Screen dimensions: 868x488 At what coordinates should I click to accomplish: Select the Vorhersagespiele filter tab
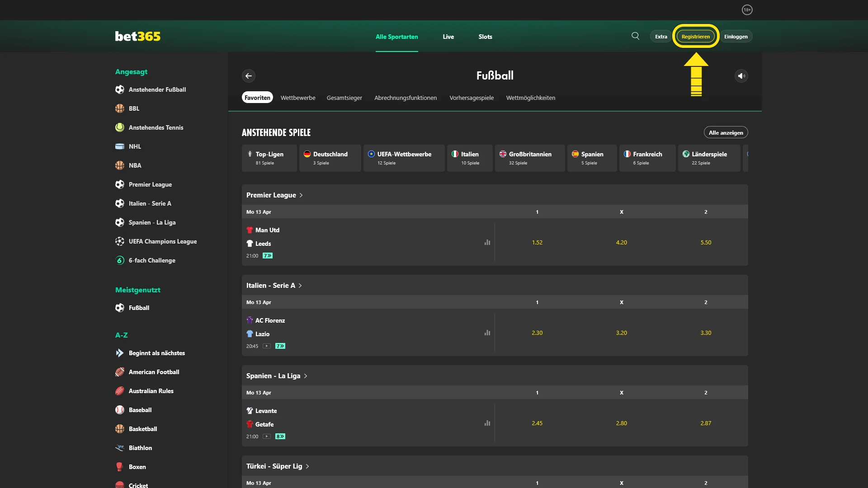pos(472,98)
